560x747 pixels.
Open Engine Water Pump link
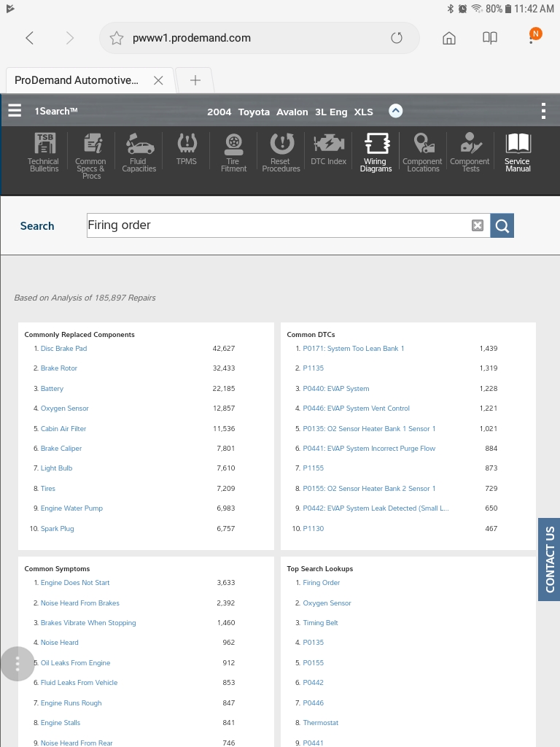click(71, 508)
